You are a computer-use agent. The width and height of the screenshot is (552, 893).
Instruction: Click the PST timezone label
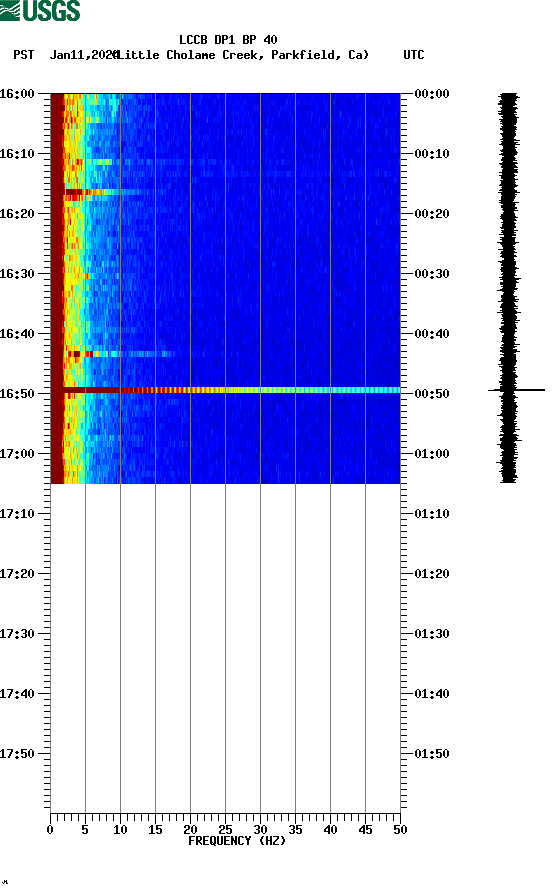click(23, 55)
